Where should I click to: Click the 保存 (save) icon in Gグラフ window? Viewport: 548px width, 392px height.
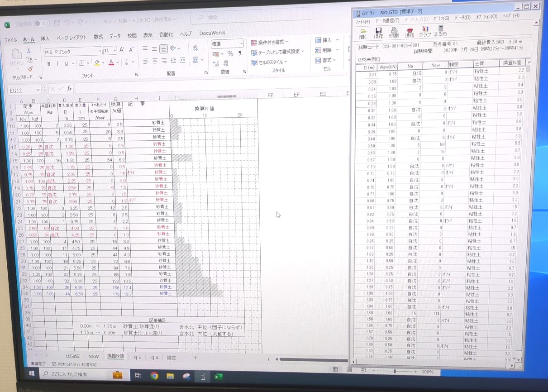click(378, 32)
